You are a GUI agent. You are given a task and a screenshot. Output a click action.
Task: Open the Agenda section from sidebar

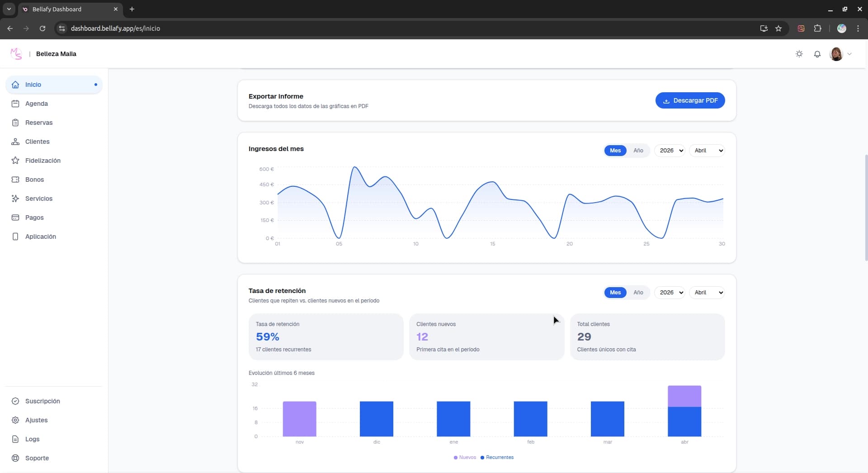pyautogui.click(x=36, y=103)
